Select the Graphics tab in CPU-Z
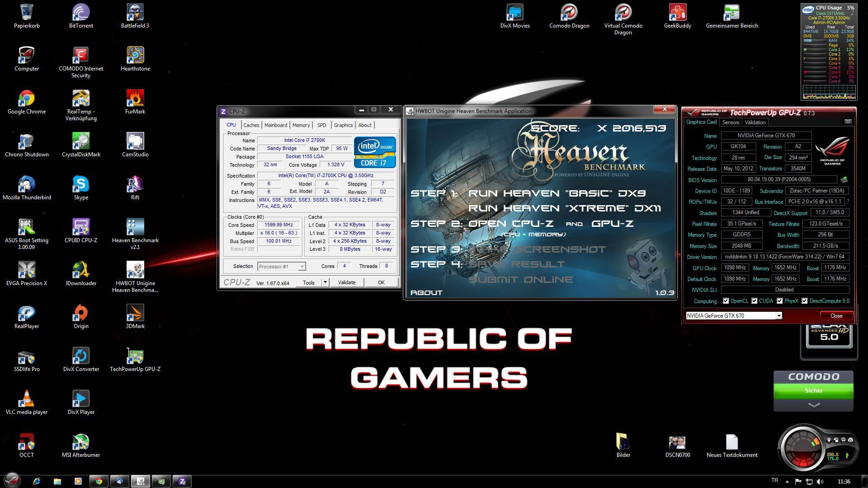This screenshot has width=868, height=488. click(343, 125)
